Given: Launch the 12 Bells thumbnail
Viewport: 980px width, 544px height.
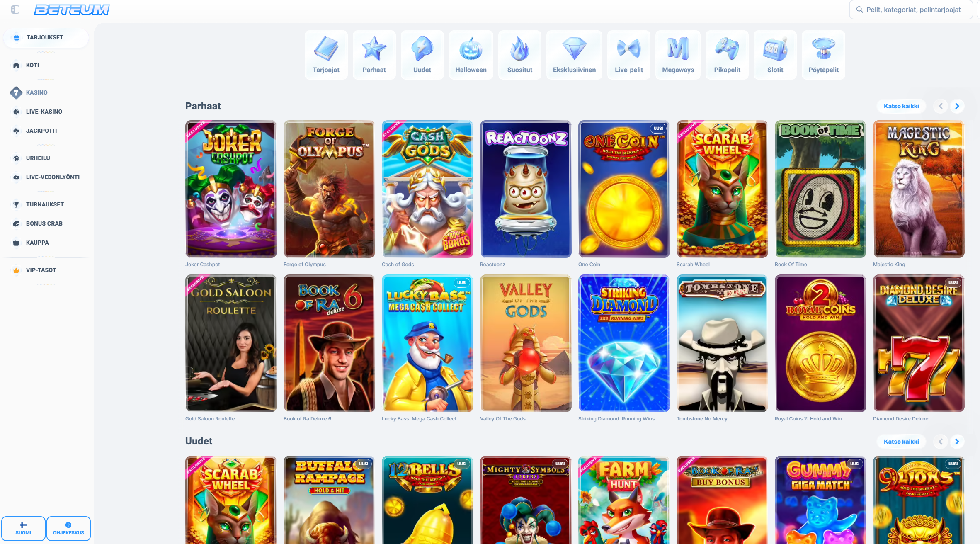Looking at the screenshot, I should [427, 500].
